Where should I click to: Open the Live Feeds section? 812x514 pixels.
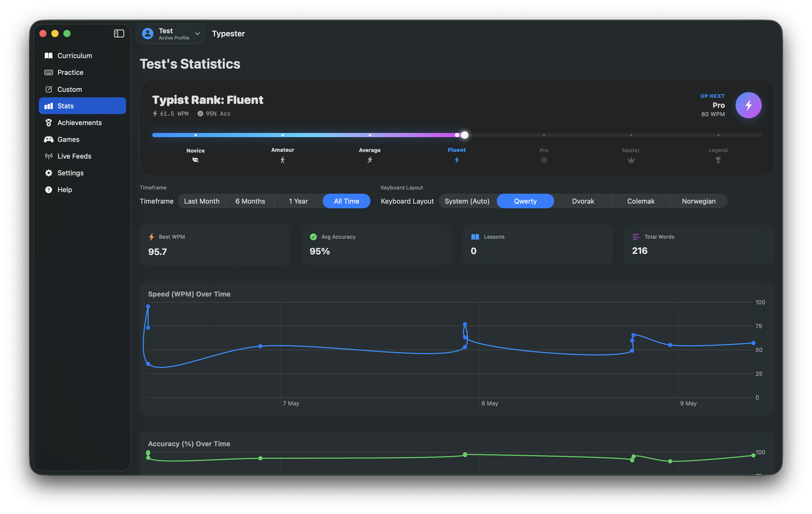tap(82, 156)
